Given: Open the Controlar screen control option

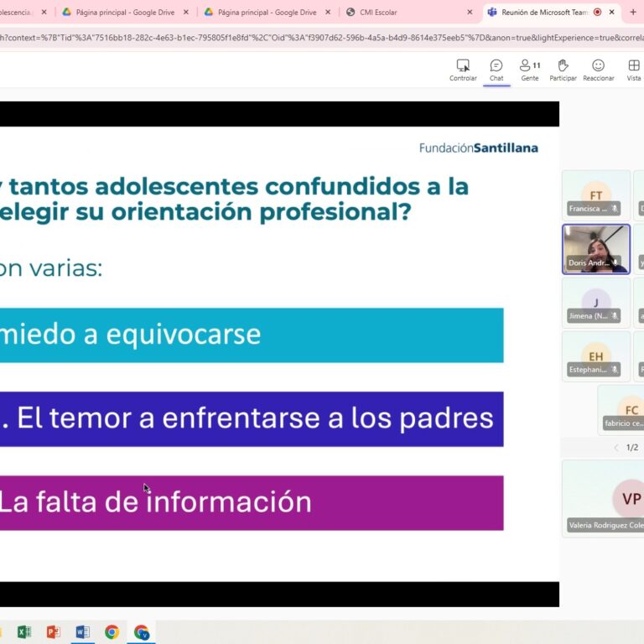Looking at the screenshot, I should (463, 70).
